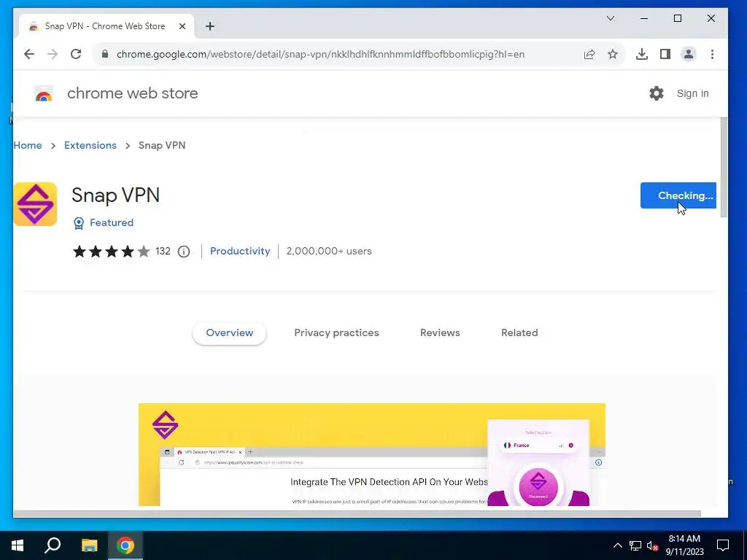The image size is (747, 560).
Task: Close the Snap VPN tab
Action: 182,27
